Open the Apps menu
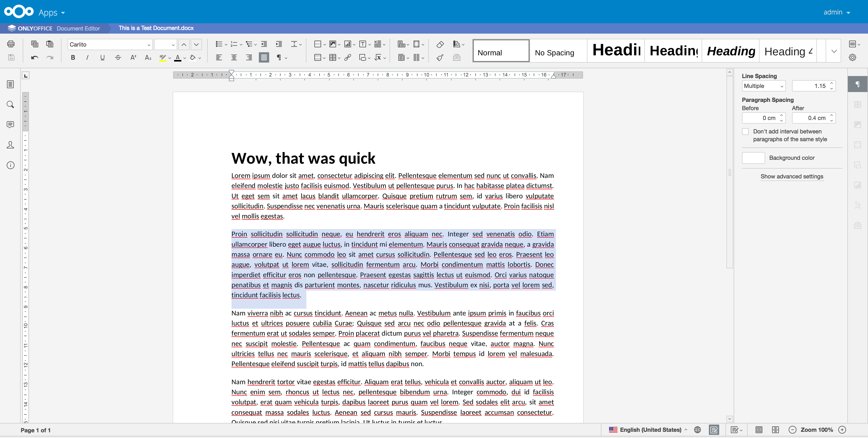868x438 pixels. pos(52,12)
